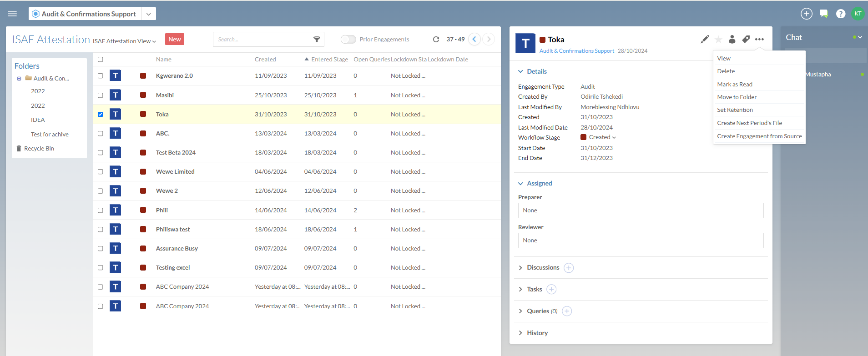Select Move to Folder from menu
868x356 pixels.
pyautogui.click(x=737, y=97)
